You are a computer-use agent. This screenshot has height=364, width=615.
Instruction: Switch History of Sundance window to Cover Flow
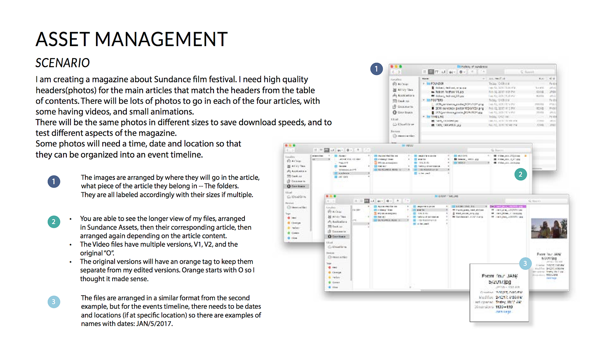[443, 72]
